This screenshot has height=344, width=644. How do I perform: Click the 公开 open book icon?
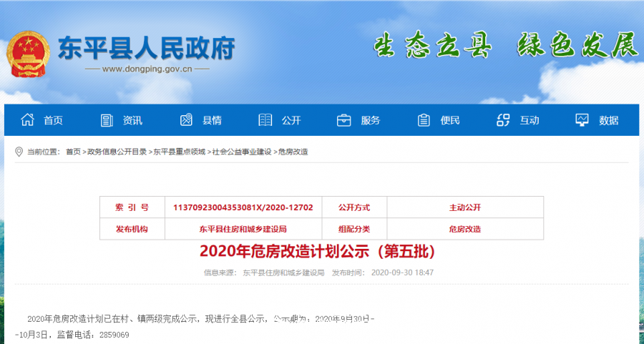[x=265, y=120]
